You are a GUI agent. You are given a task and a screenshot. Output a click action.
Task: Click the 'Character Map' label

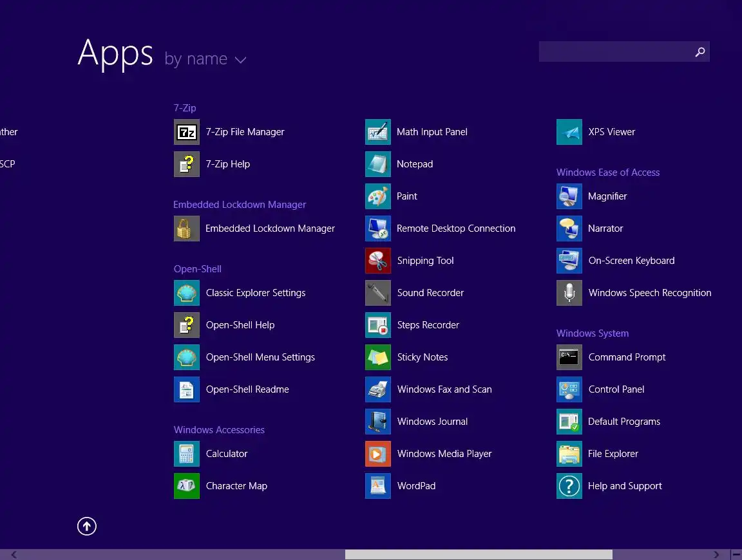pyautogui.click(x=236, y=486)
